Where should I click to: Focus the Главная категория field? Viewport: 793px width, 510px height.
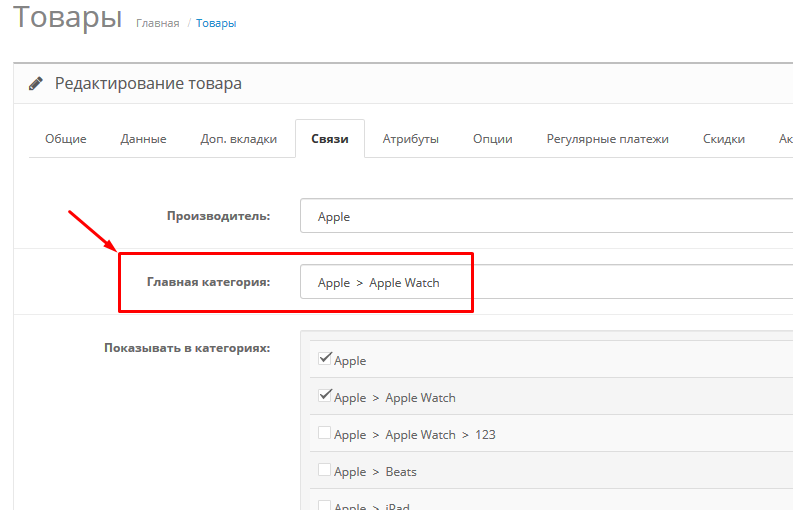[546, 282]
